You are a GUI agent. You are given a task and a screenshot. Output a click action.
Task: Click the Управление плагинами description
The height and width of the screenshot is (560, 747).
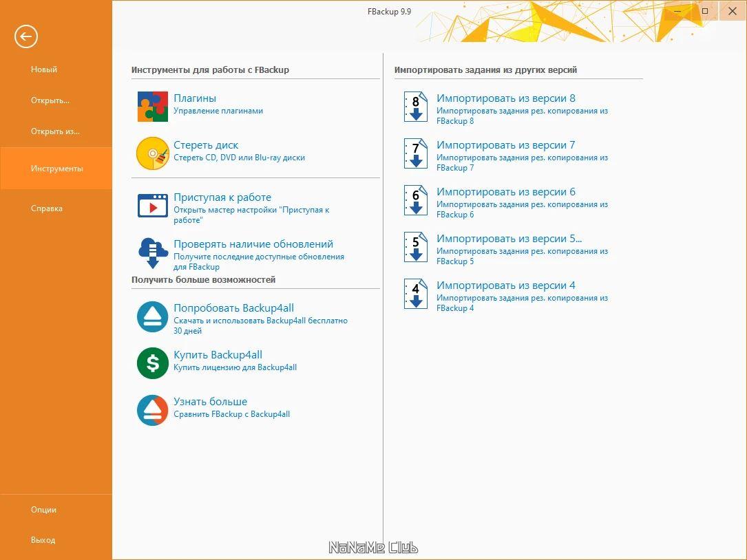(x=218, y=111)
